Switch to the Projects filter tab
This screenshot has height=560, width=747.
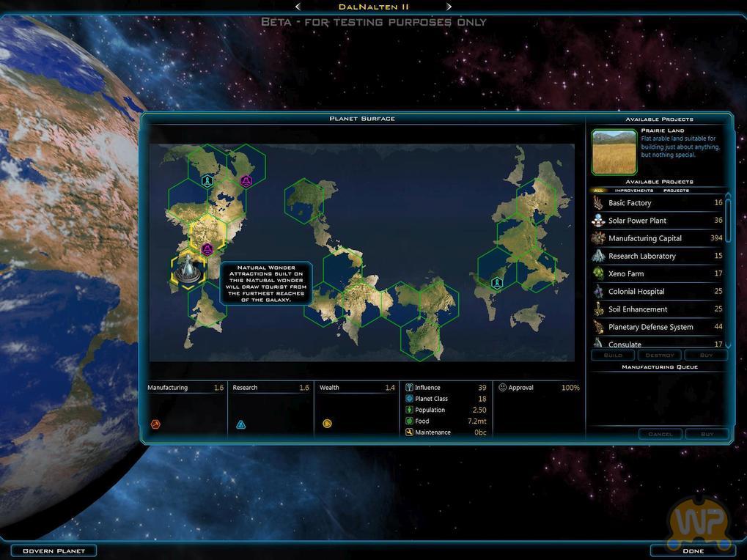click(x=676, y=191)
